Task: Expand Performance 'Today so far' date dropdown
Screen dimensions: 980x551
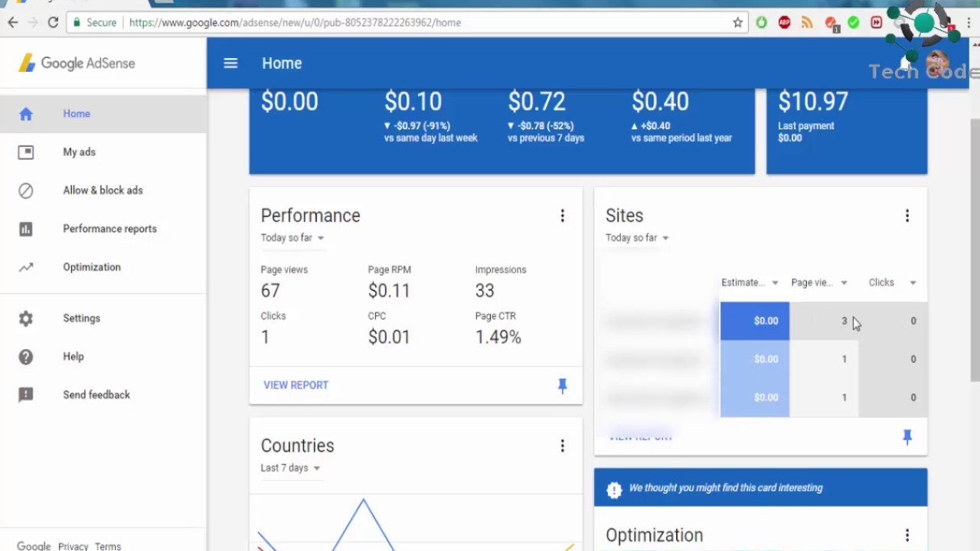Action: click(x=292, y=238)
